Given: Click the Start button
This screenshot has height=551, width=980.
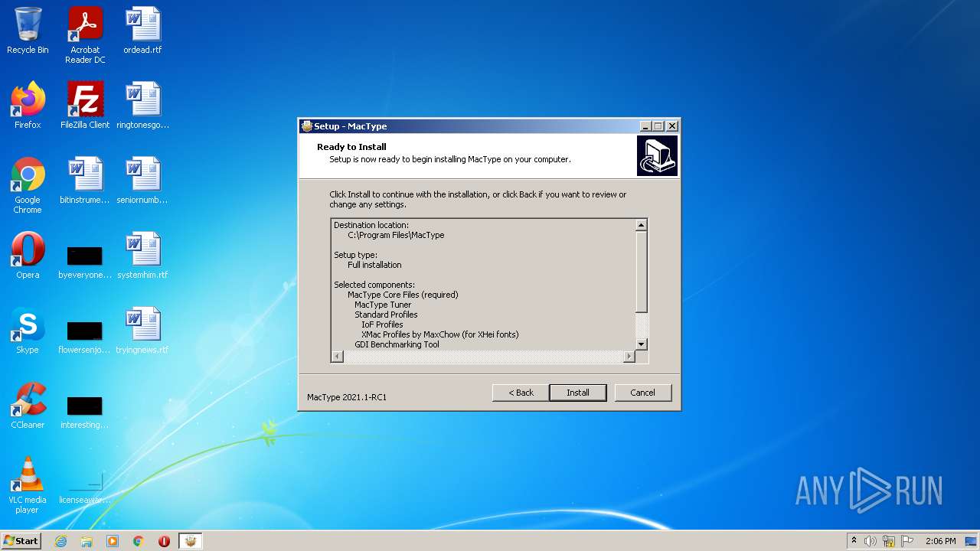Looking at the screenshot, I should tap(21, 541).
